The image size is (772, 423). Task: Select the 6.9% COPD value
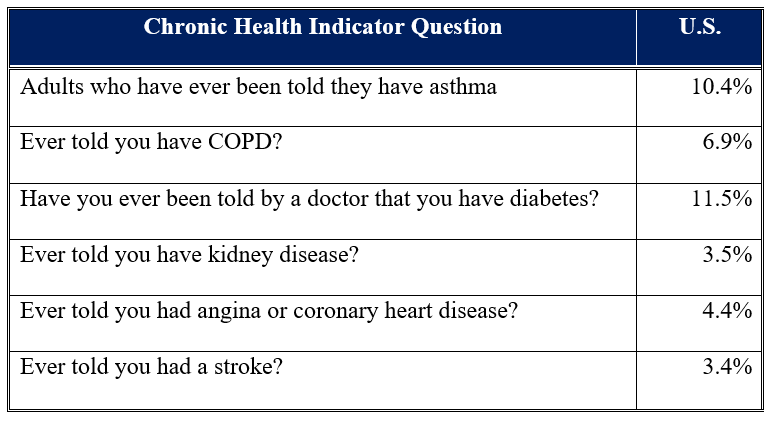(727, 142)
